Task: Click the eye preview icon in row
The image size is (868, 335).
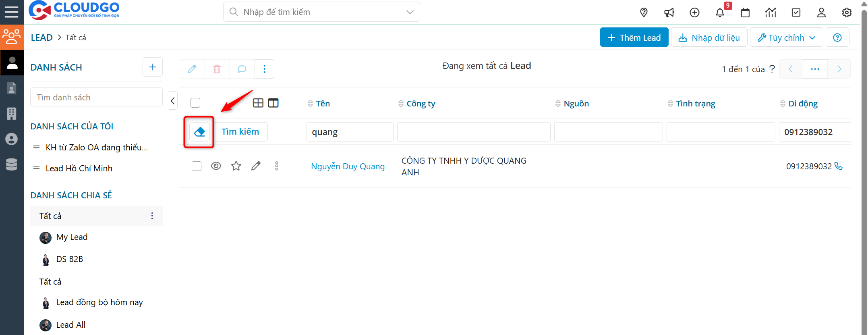Action: click(x=216, y=166)
